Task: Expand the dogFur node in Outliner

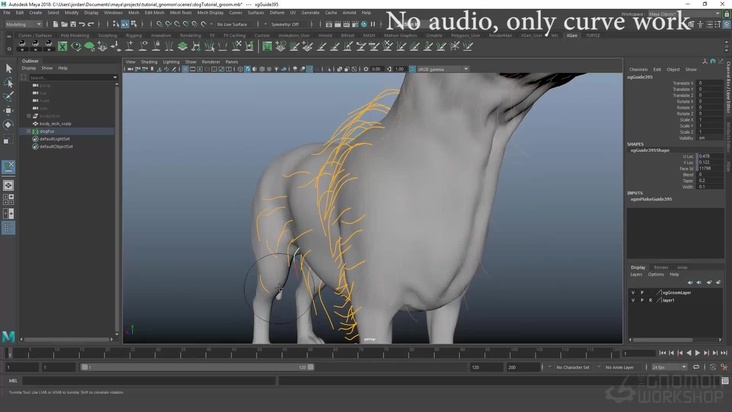Action: point(29,131)
